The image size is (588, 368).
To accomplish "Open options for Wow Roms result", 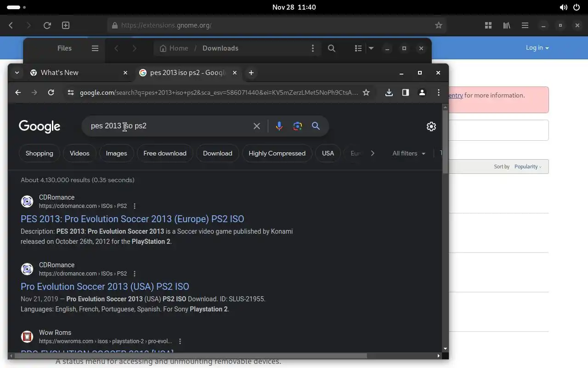I will coord(180,341).
